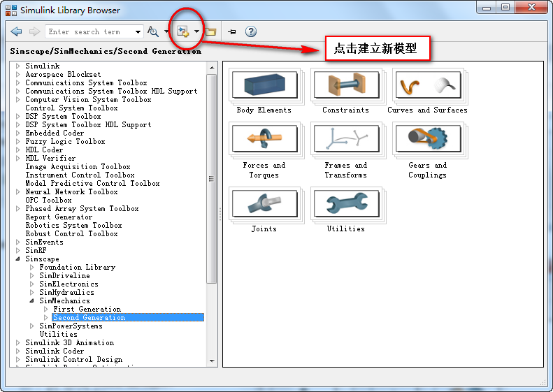Expand the Fuzzy Logic Toolbox node
The image size is (553, 392).
coord(17,141)
